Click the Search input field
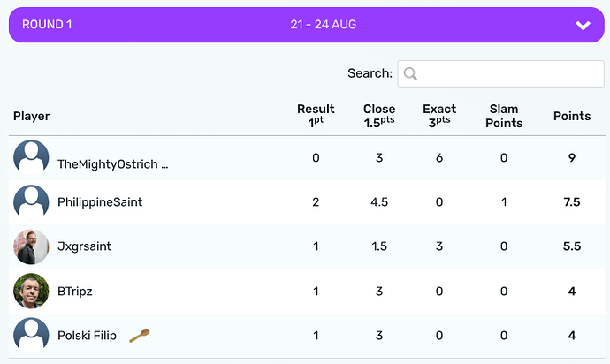610x364 pixels. click(500, 74)
